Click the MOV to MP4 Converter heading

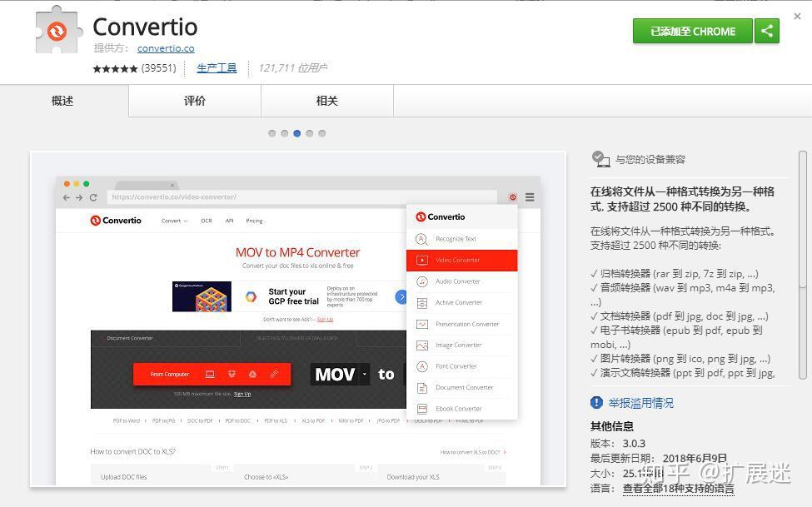[298, 252]
